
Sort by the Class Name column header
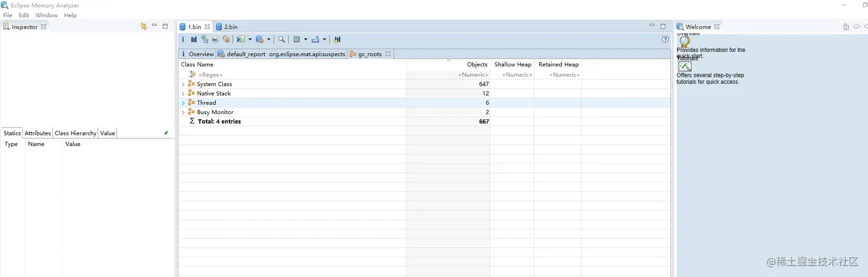(x=292, y=64)
